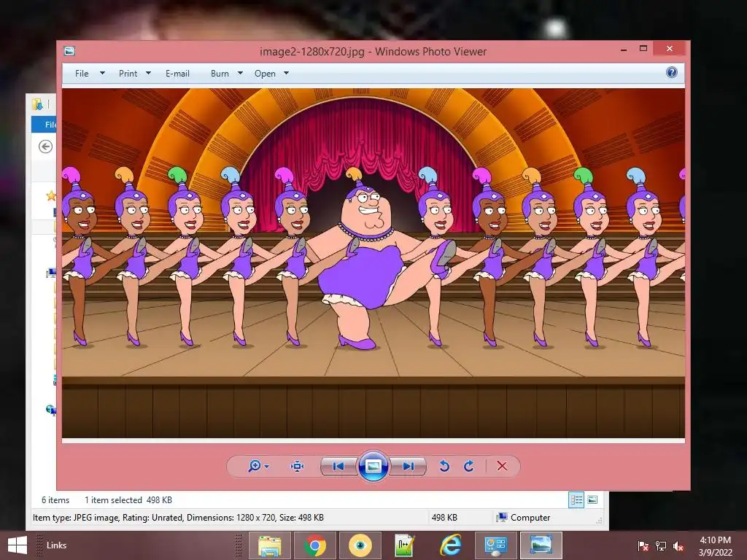Click the Favorites star in Explorer sidebar
The width and height of the screenshot is (747, 560).
click(50, 195)
